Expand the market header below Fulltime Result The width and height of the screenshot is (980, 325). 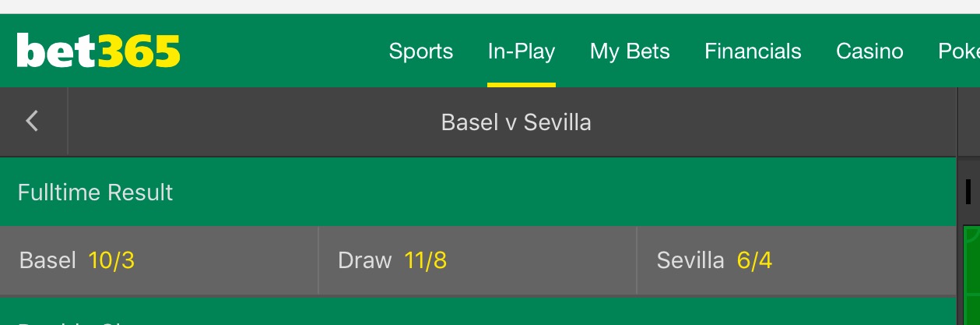pyautogui.click(x=477, y=315)
